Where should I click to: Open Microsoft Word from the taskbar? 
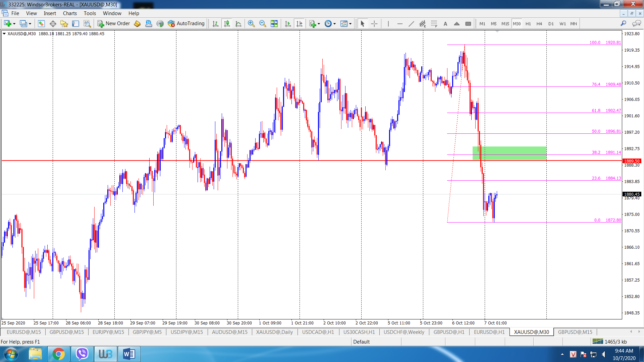click(x=129, y=354)
